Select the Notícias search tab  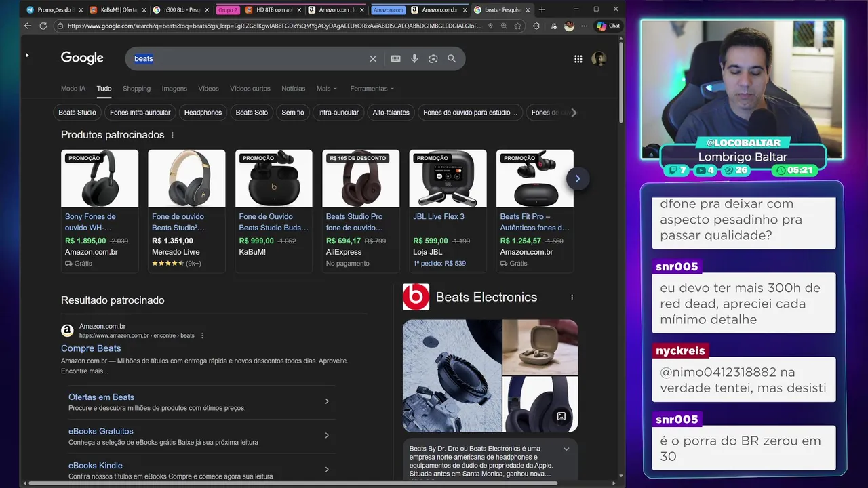pos(294,89)
